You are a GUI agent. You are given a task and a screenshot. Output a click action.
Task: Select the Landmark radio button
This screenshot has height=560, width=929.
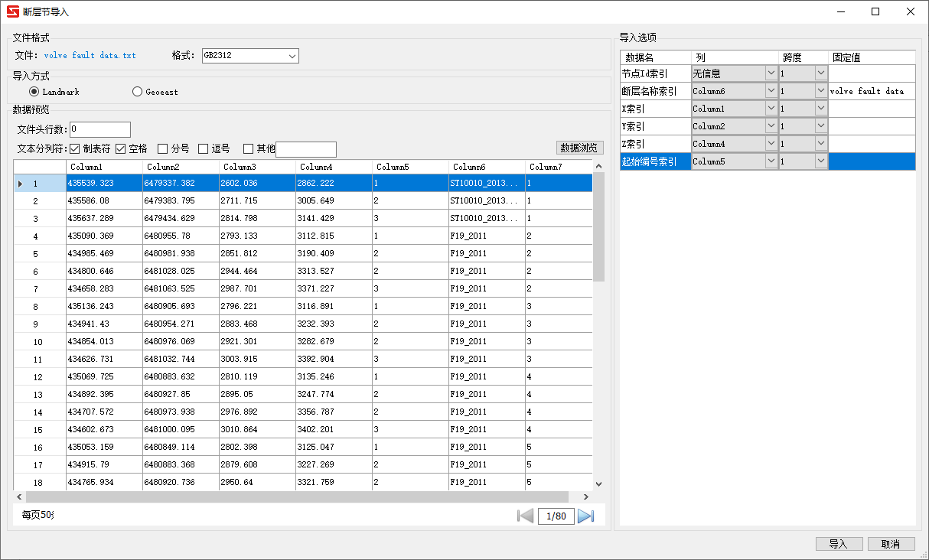pyautogui.click(x=33, y=91)
